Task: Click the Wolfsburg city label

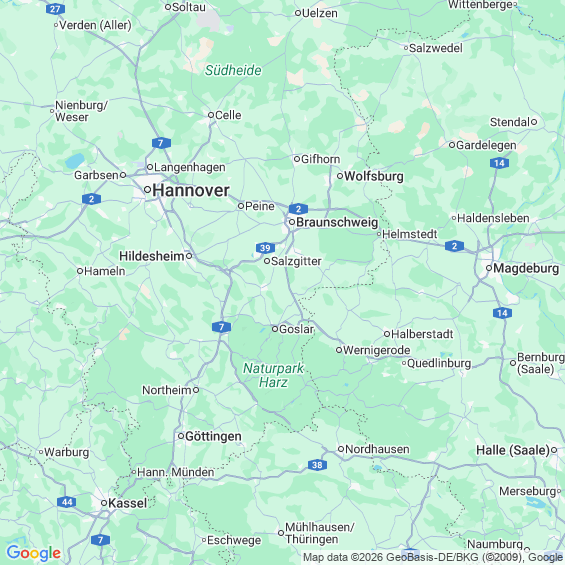Action: pos(374,176)
